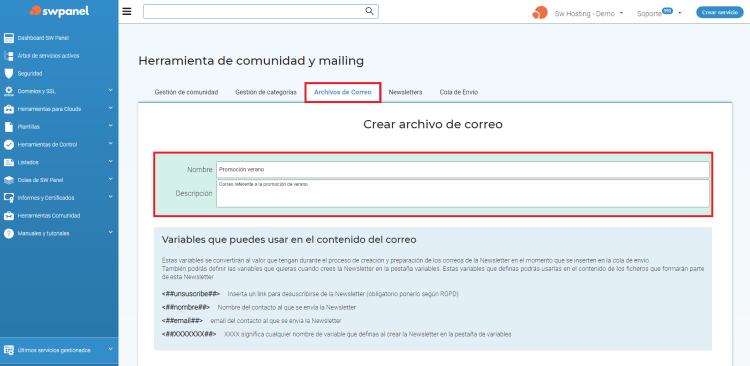Open the Cola de Envío tab
The width and height of the screenshot is (750, 366).
click(x=458, y=92)
